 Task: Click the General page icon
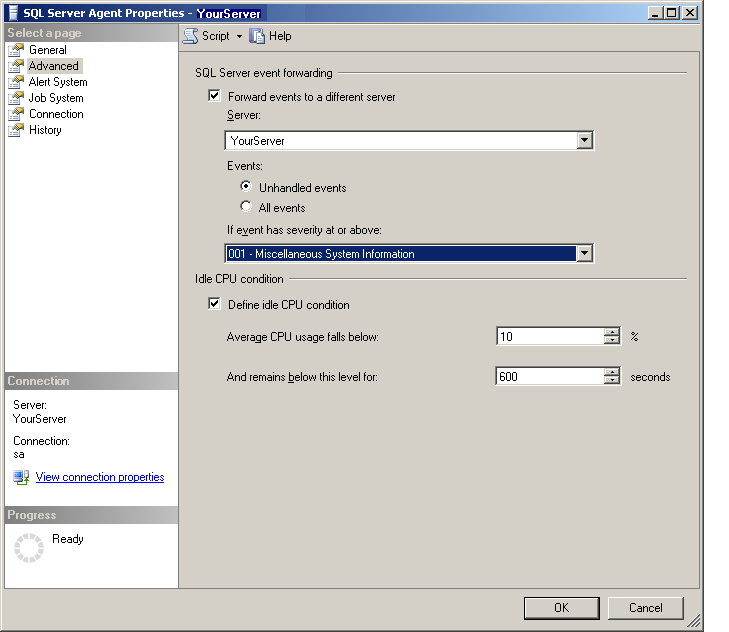click(x=15, y=50)
